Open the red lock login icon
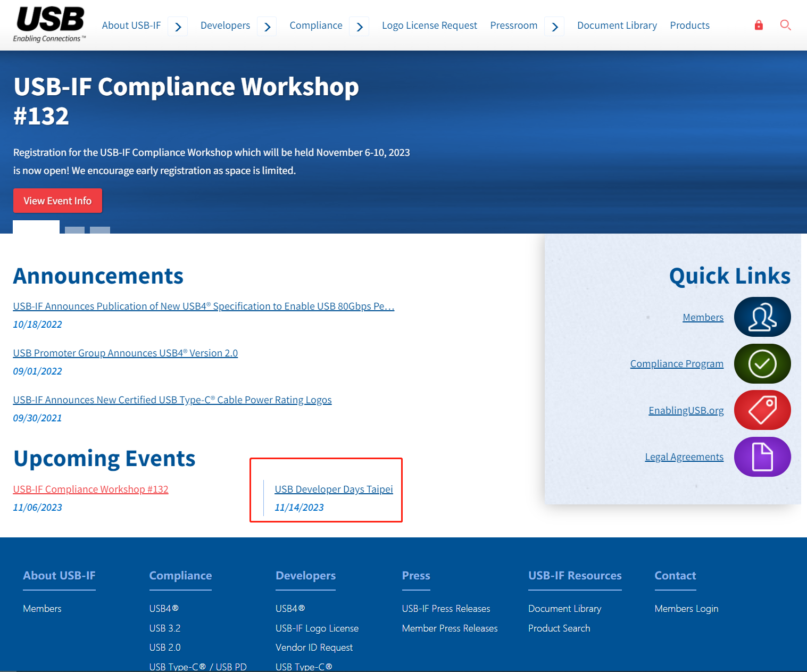Screen dimensions: 807x672 click(x=759, y=25)
